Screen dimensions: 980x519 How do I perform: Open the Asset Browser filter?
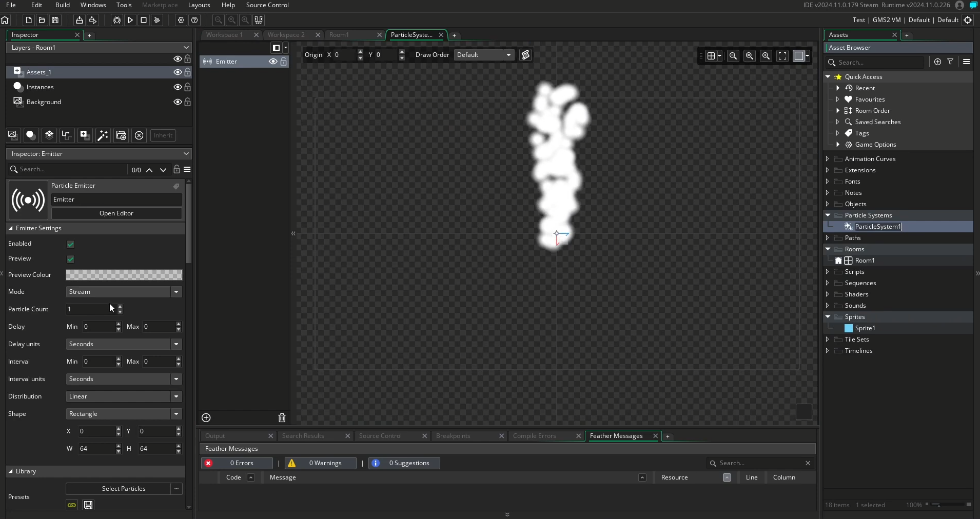951,62
